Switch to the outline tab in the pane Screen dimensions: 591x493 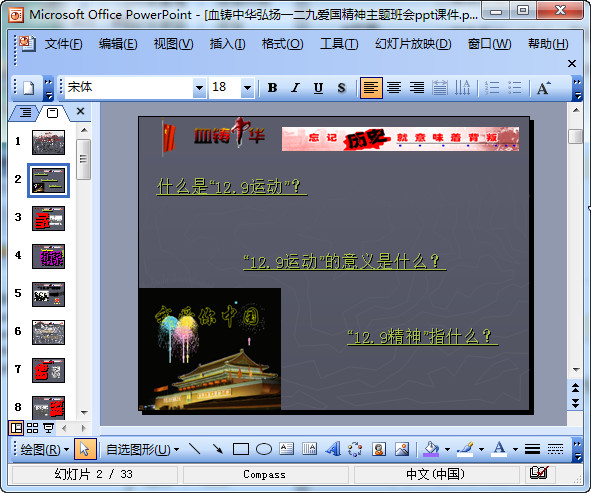click(25, 112)
